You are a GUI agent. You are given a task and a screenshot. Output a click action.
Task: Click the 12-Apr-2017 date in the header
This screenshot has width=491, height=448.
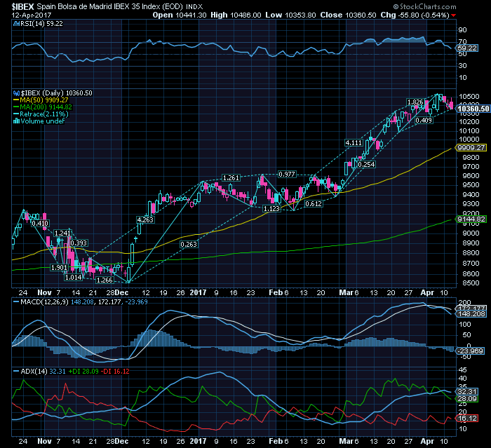[x=32, y=15]
